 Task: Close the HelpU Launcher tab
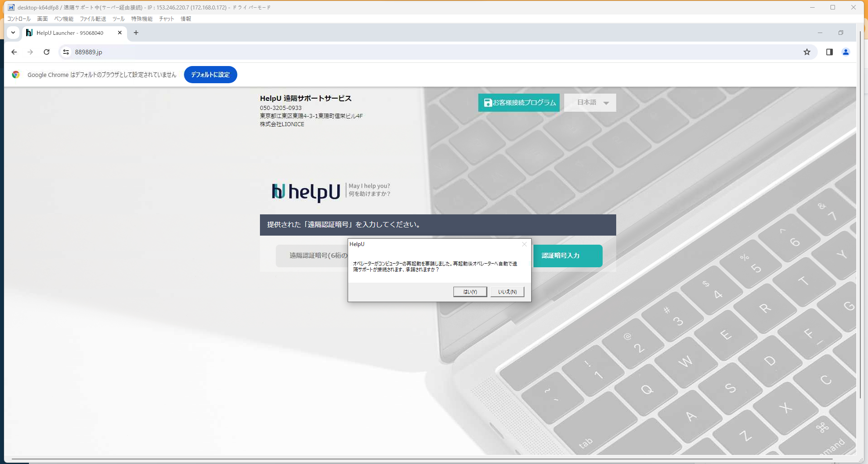point(120,33)
